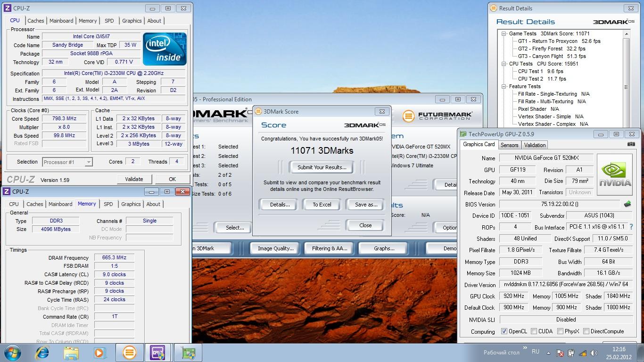Open the SPD tab in the top CPU-Z window
This screenshot has height=362, width=644.
(109, 21)
